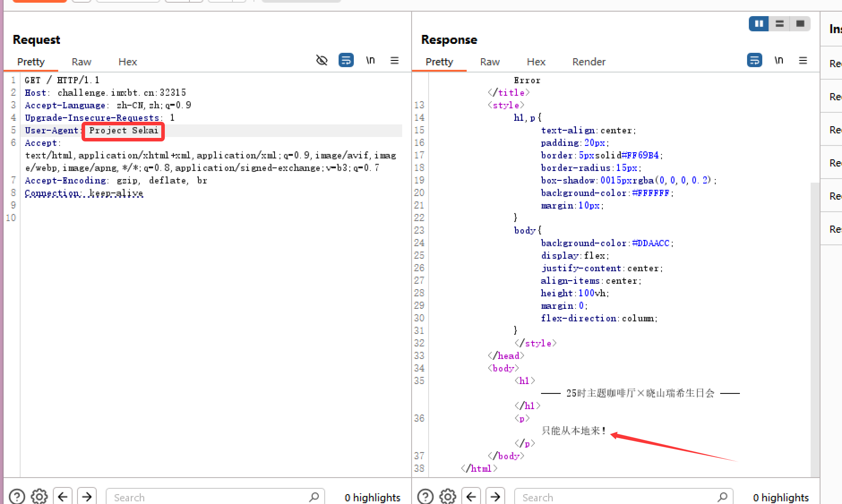Toggle word wrap icon in Request panel
The image size is (842, 504).
pos(346,60)
